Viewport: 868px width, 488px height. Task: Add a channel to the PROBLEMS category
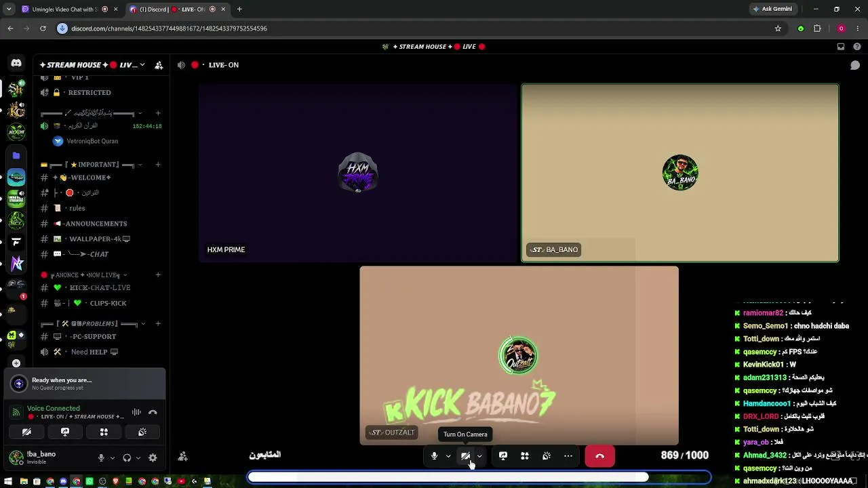[158, 324]
